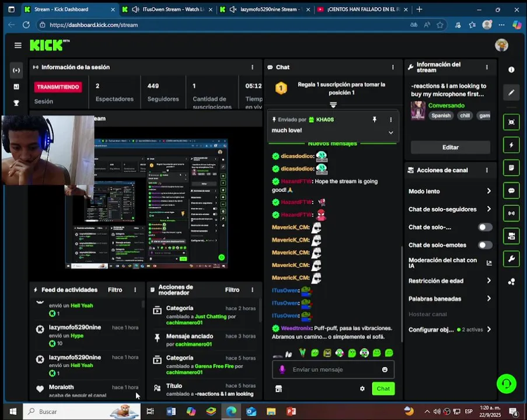Switch to lazymofo5290nine Stream browser tab
The height and width of the screenshot is (420, 527).
265,9
